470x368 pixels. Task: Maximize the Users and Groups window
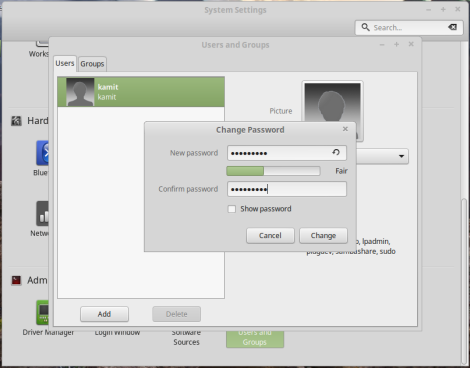(x=396, y=44)
